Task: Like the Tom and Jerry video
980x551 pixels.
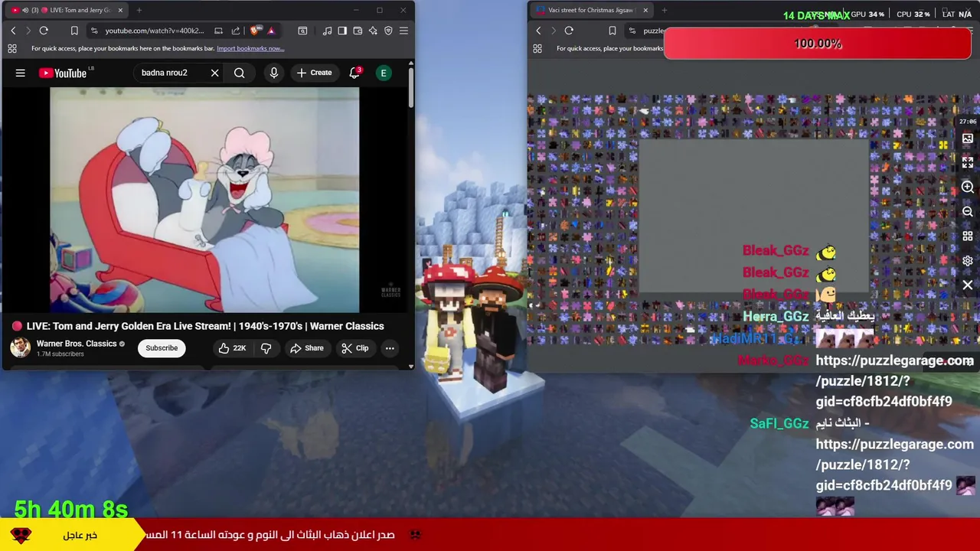Action: point(231,348)
